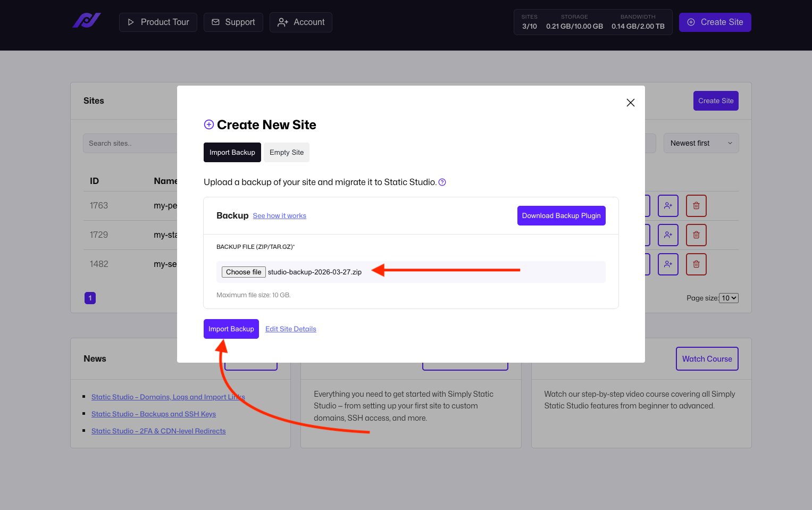Click the help icon after upload description
The image size is (812, 510).
(442, 182)
